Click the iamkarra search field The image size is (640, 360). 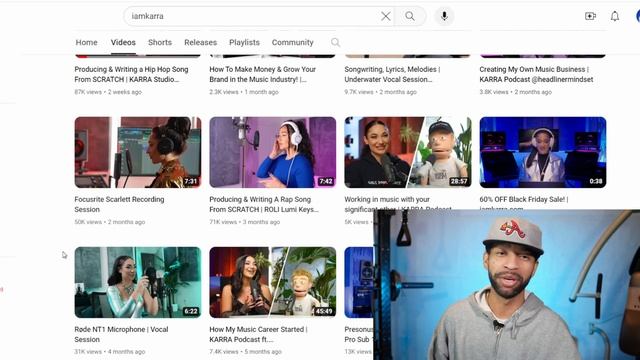pos(259,16)
